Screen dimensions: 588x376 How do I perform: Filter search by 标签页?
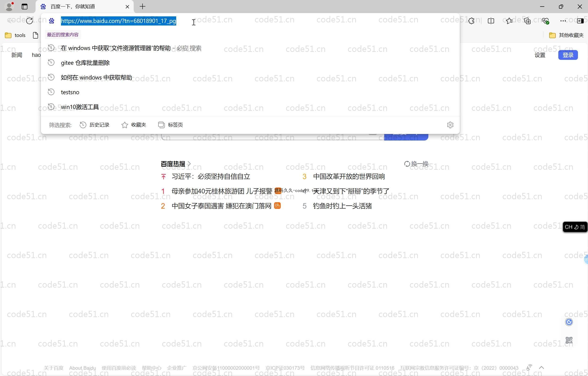(x=170, y=125)
